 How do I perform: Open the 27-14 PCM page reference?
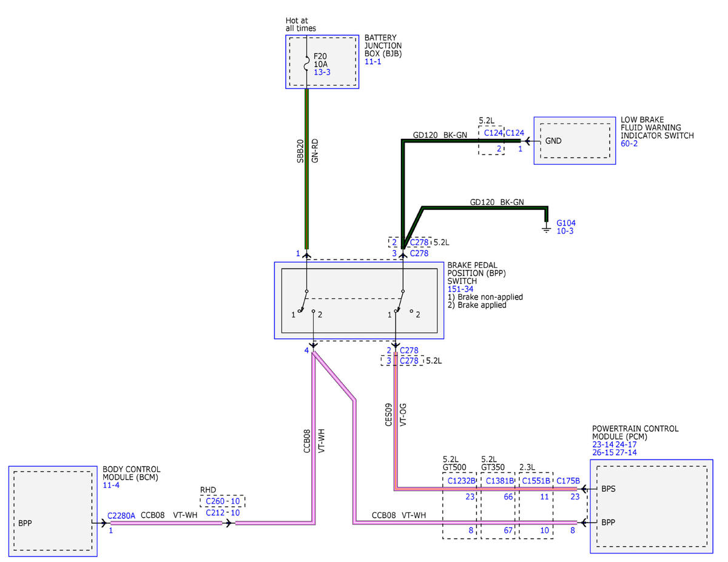[626, 453]
